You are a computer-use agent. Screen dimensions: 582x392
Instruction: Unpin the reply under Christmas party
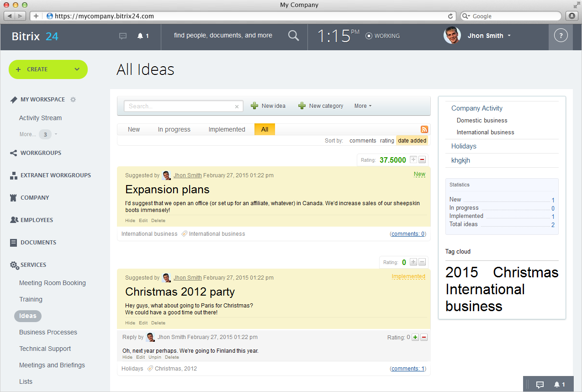click(154, 357)
